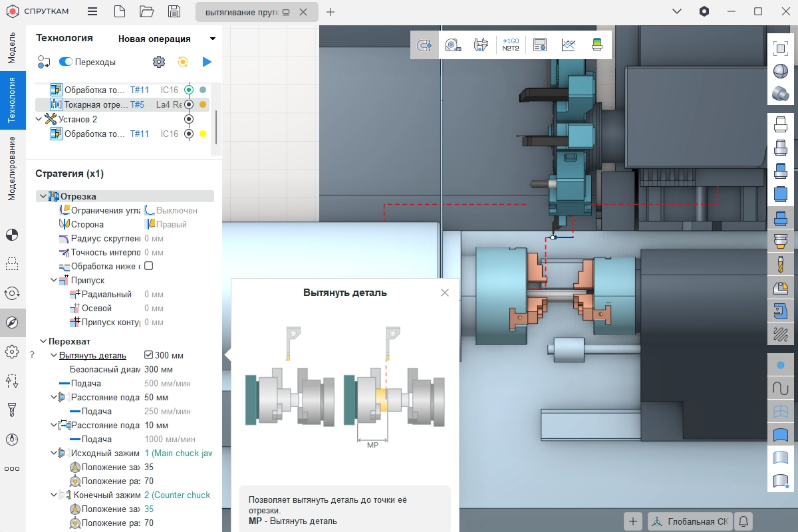This screenshot has width=798, height=532.
Task: Collapse the Установ 2 tree node
Action: click(39, 119)
